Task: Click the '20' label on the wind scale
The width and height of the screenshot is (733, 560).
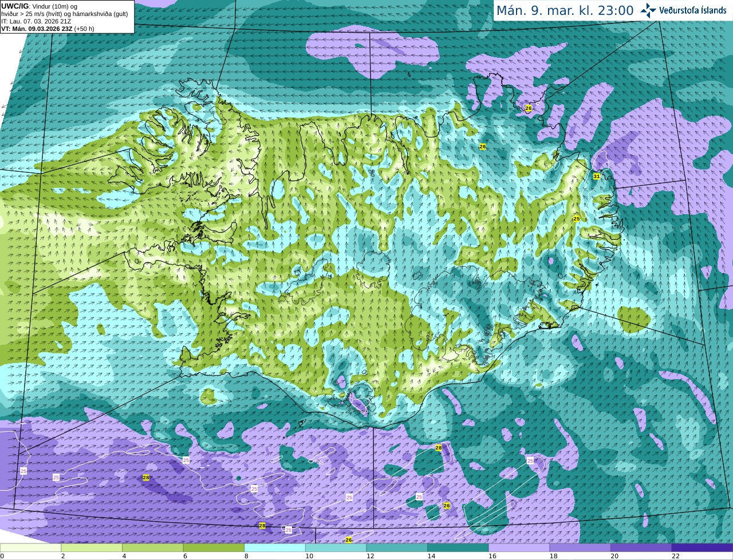Action: coord(614,556)
